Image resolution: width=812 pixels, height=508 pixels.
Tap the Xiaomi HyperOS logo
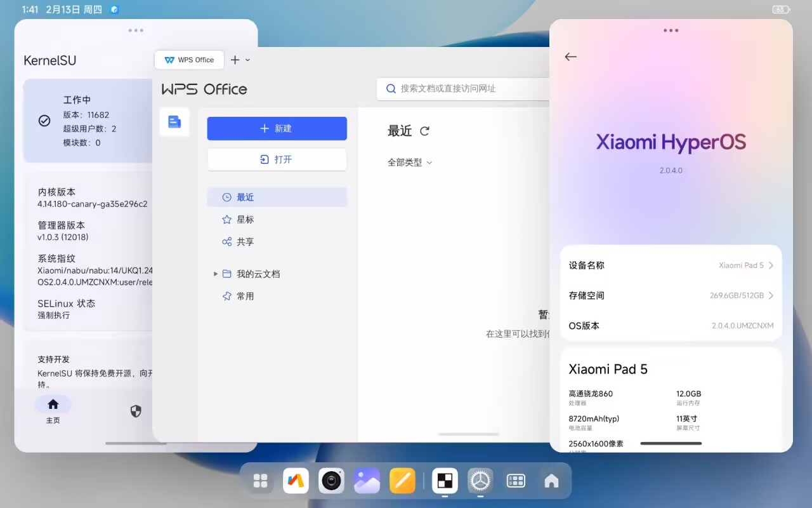[x=671, y=142]
